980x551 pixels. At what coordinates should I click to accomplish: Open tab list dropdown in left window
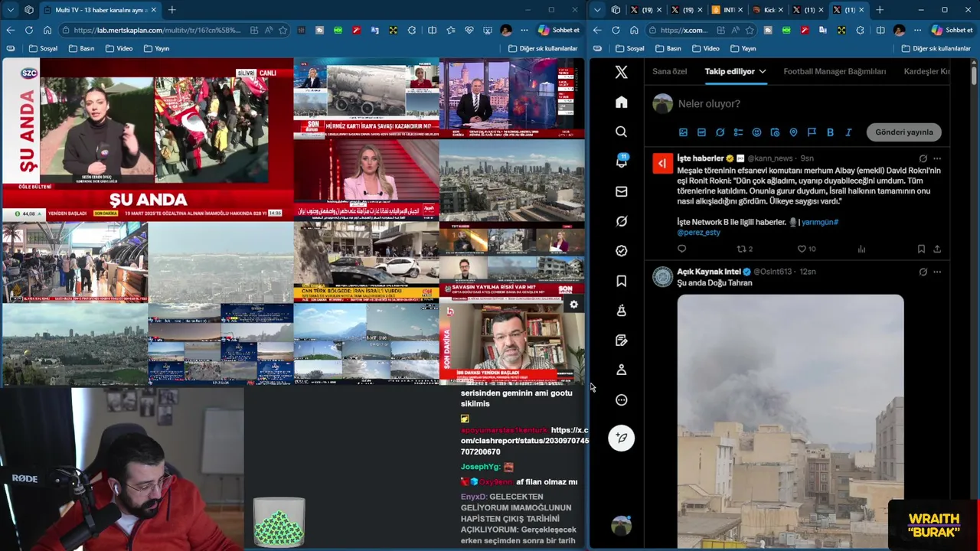(10, 10)
